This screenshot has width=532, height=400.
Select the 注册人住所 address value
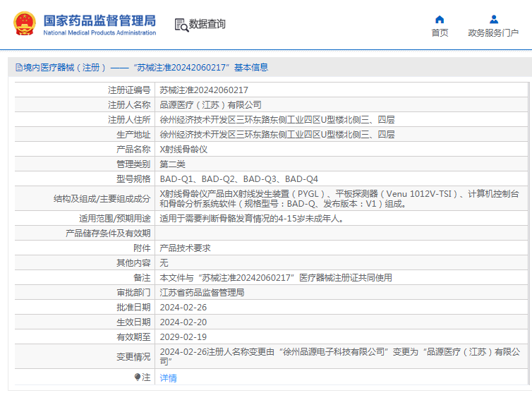coord(277,120)
